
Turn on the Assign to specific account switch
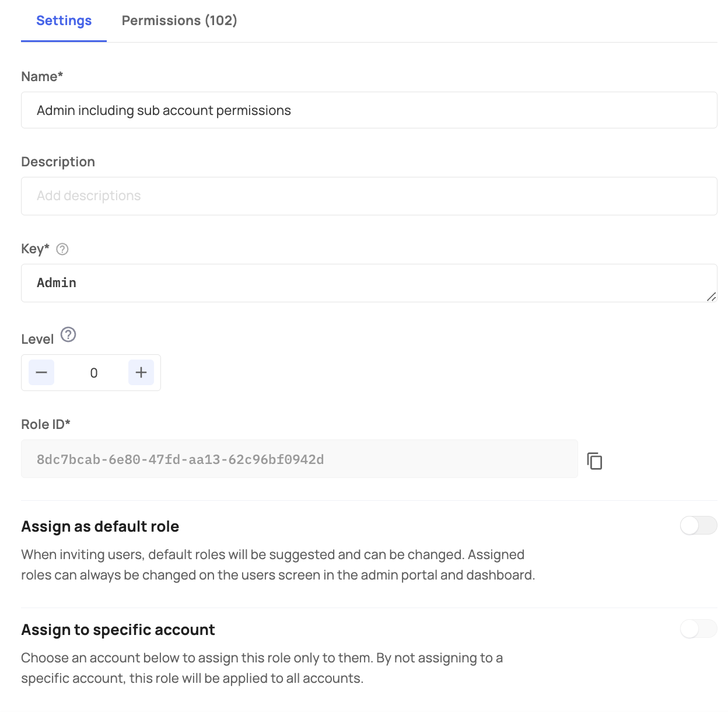(x=698, y=629)
